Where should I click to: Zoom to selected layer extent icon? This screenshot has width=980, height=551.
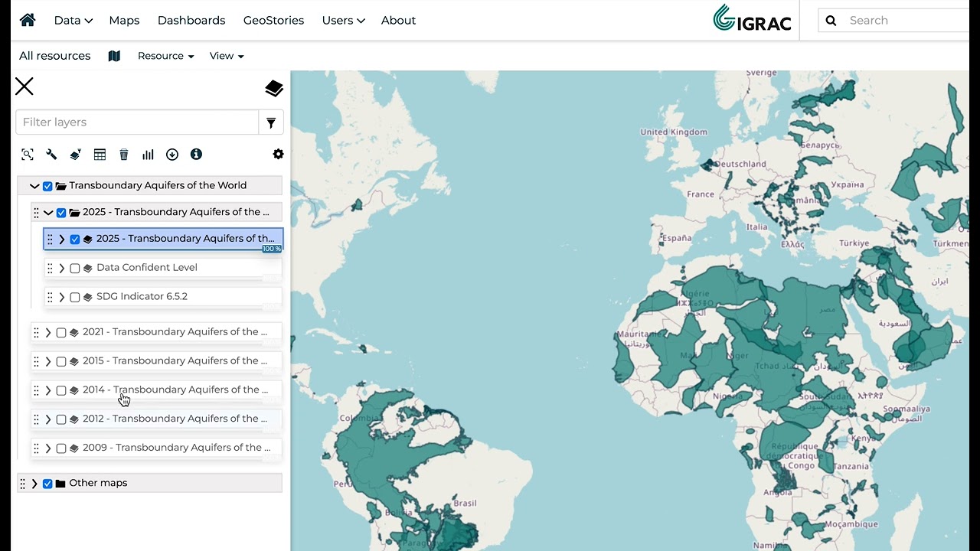(x=28, y=155)
